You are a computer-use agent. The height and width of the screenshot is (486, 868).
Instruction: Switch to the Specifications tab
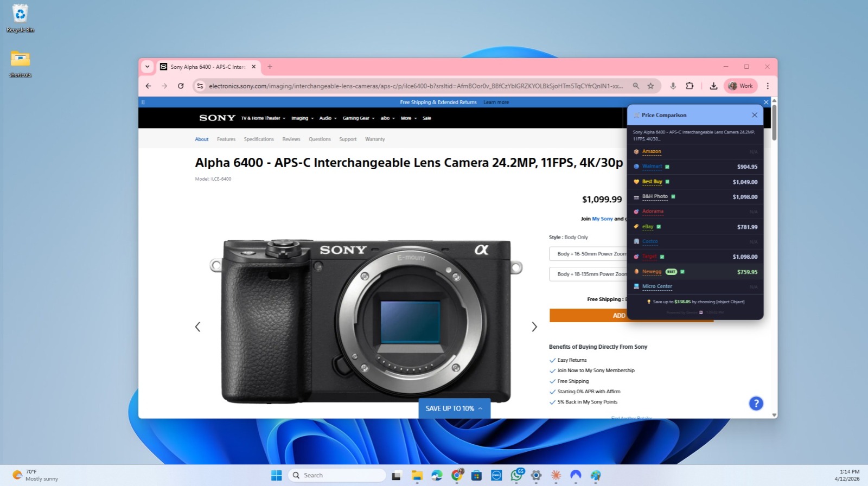259,139
